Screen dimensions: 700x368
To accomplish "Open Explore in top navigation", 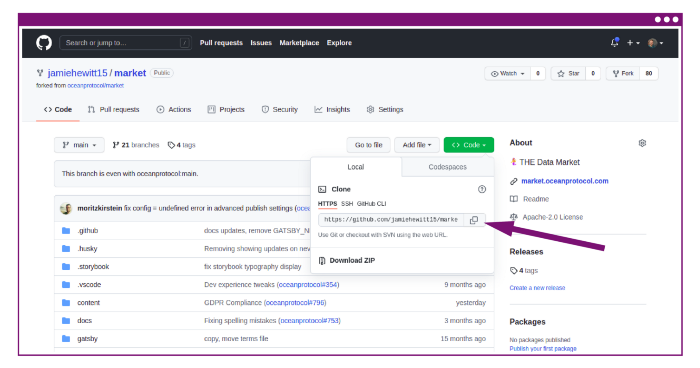I will click(x=339, y=43).
